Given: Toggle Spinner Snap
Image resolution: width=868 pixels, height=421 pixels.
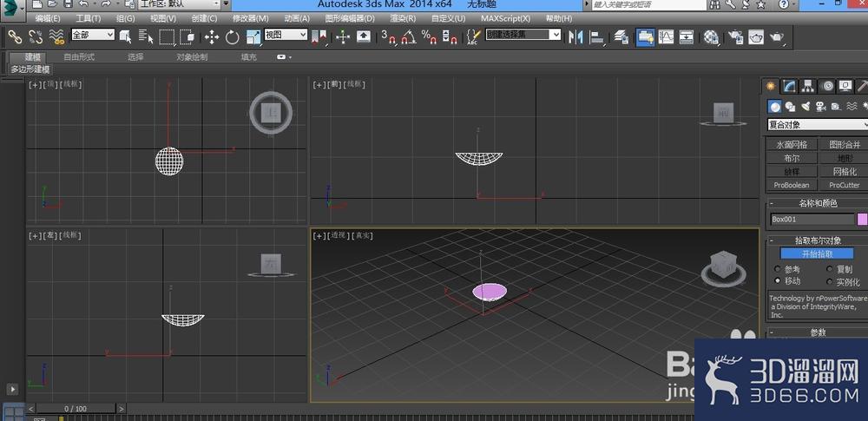Looking at the screenshot, I should click(450, 37).
